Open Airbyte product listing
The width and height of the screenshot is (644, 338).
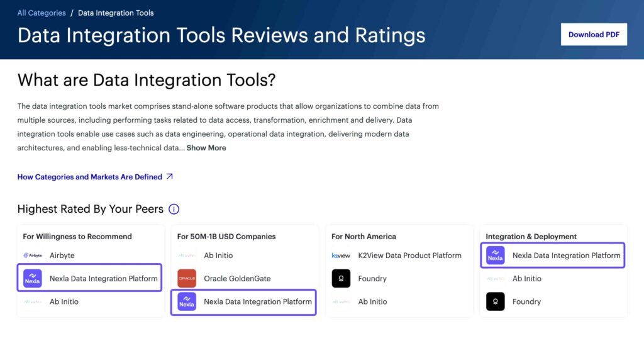coord(62,256)
